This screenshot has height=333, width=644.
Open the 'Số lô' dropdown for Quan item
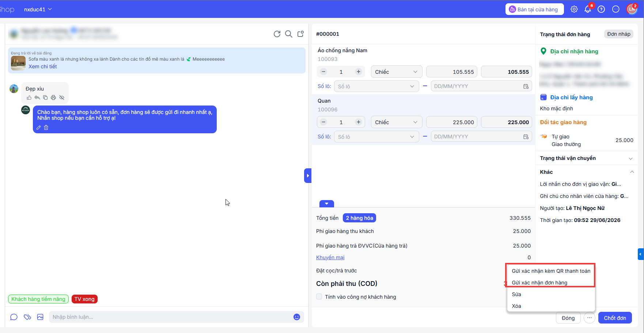tap(376, 137)
